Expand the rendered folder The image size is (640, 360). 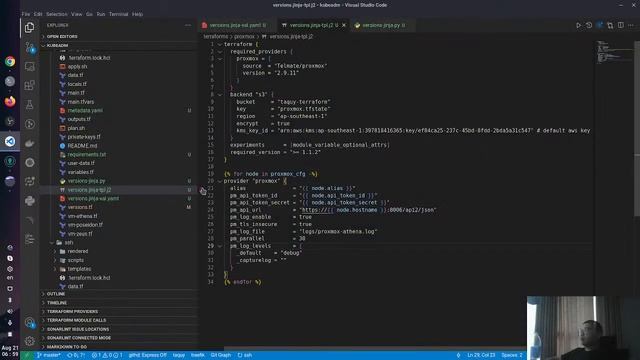coord(118,251)
